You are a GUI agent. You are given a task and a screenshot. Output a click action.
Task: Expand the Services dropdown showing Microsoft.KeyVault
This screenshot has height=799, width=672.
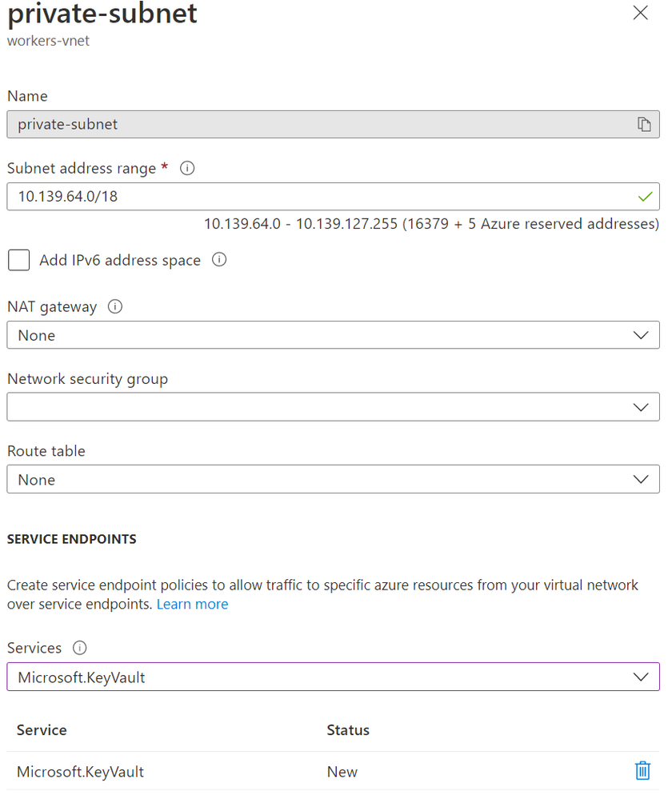(333, 677)
